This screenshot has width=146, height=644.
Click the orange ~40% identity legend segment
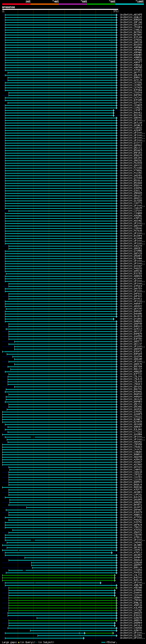coord(45,4)
